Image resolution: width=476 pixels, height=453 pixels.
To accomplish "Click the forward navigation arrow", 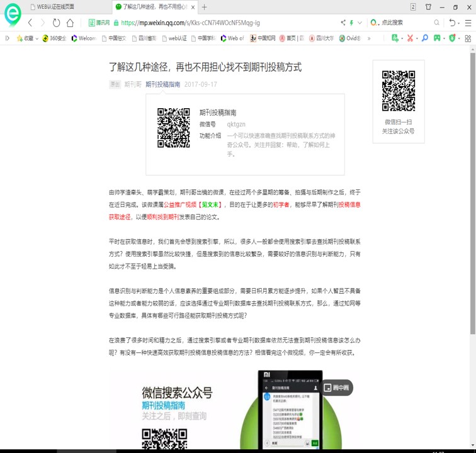I will click(x=43, y=23).
